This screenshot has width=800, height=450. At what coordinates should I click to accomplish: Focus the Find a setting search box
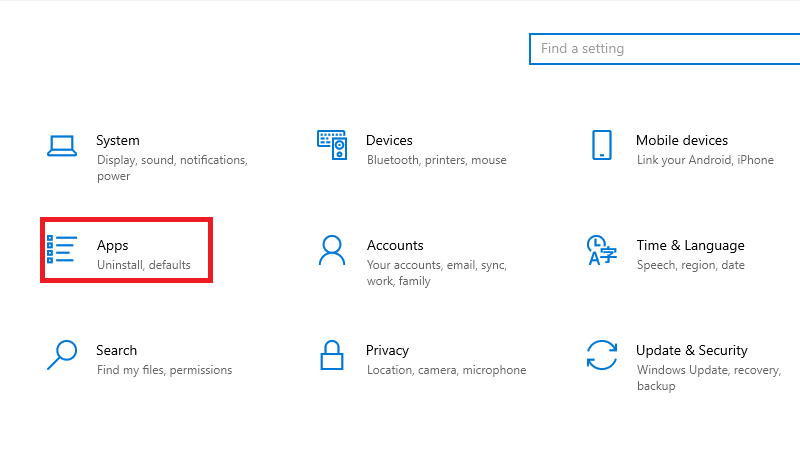click(664, 48)
